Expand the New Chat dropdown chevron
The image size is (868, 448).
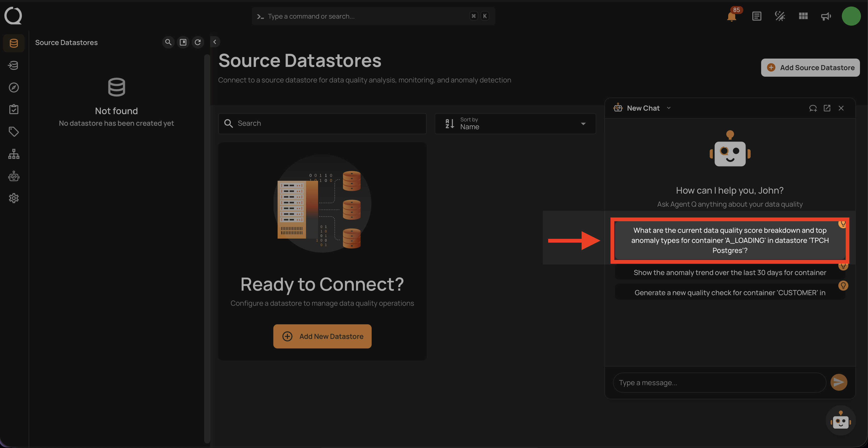669,108
